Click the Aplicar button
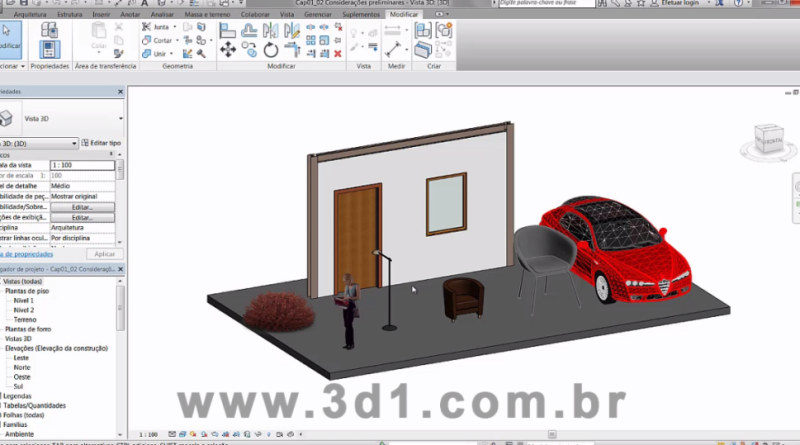Image resolution: width=800 pixels, height=445 pixels. [x=105, y=254]
